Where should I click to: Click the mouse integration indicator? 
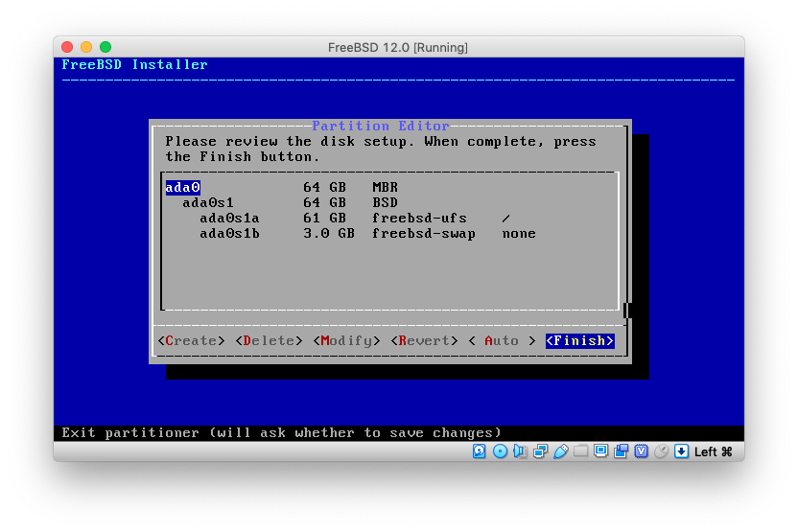pos(661,451)
